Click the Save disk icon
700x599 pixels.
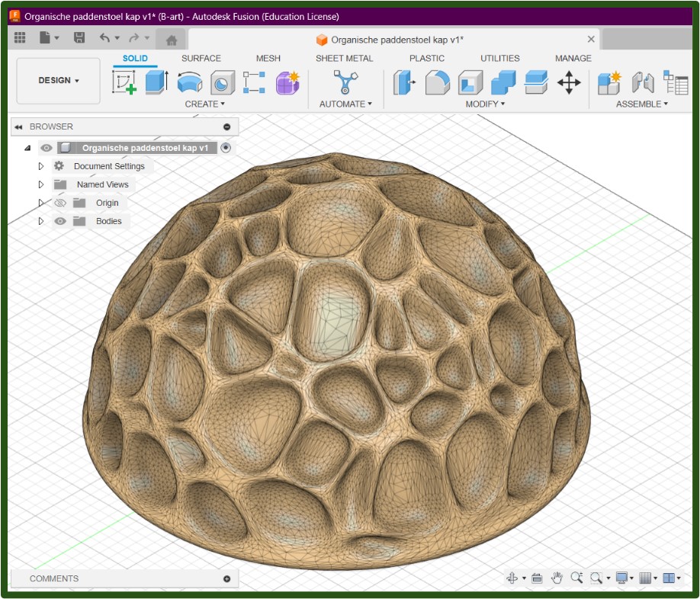79,38
